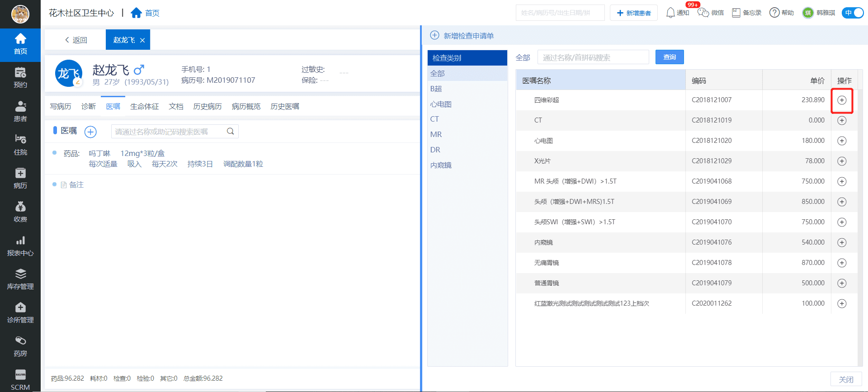
Task: Click the 通知 notification bell icon
Action: tap(670, 13)
